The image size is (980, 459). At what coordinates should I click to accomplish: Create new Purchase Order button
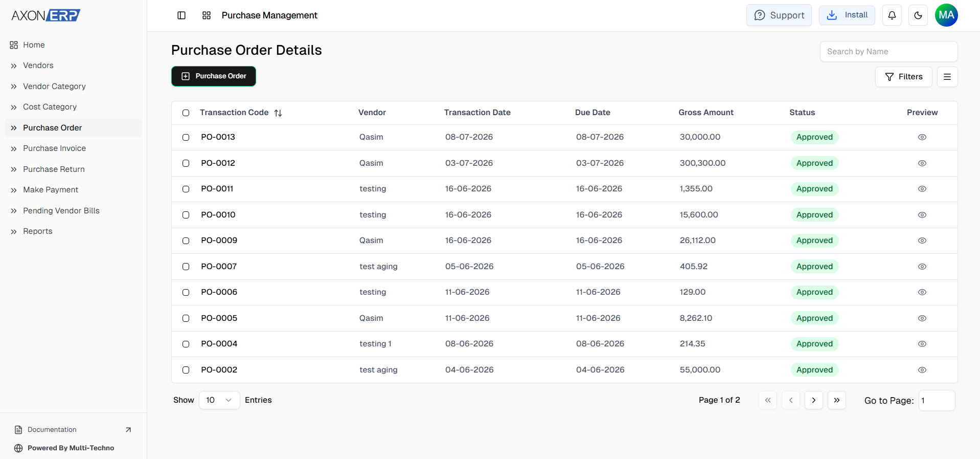coord(214,76)
